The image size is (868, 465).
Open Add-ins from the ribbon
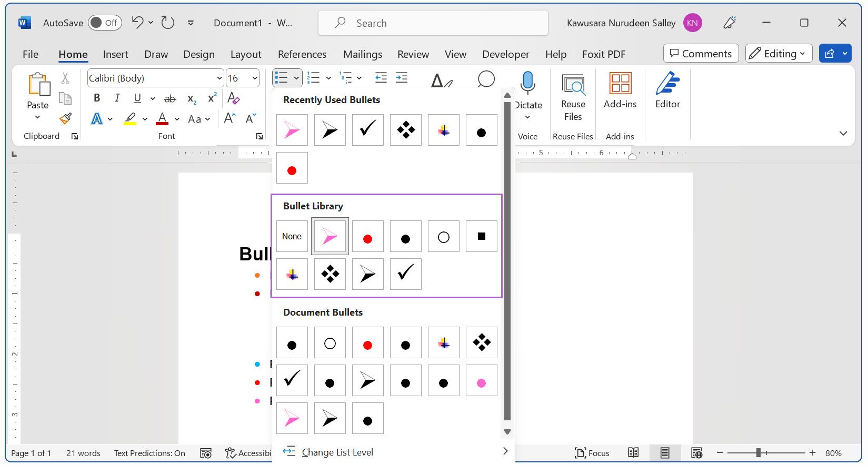[x=620, y=90]
